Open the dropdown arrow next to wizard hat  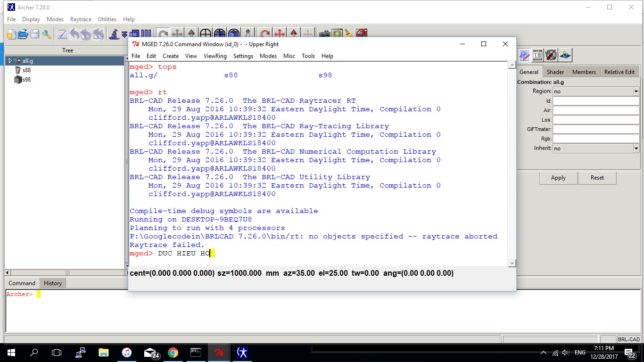coord(124,34)
